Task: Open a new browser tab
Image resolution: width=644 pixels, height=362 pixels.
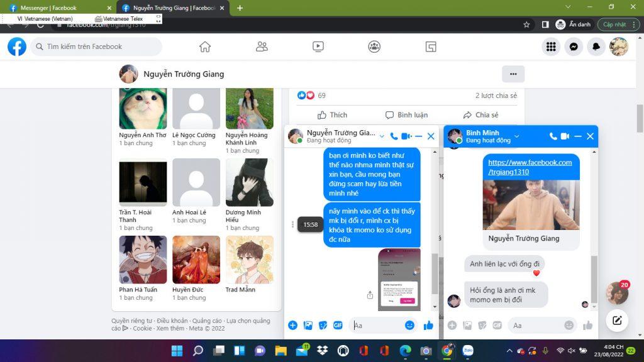Action: coord(240,8)
